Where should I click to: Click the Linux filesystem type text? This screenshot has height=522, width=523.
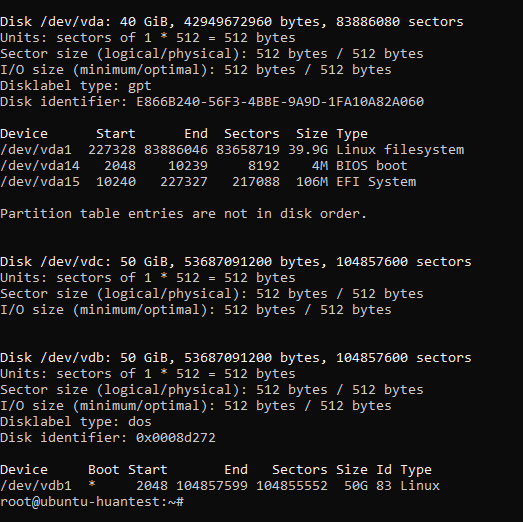pos(400,150)
